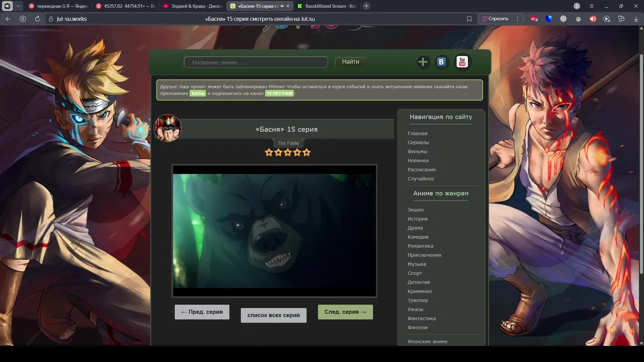644x362 pixels.
Task: Open the blue shield protection extension
Action: [549, 19]
